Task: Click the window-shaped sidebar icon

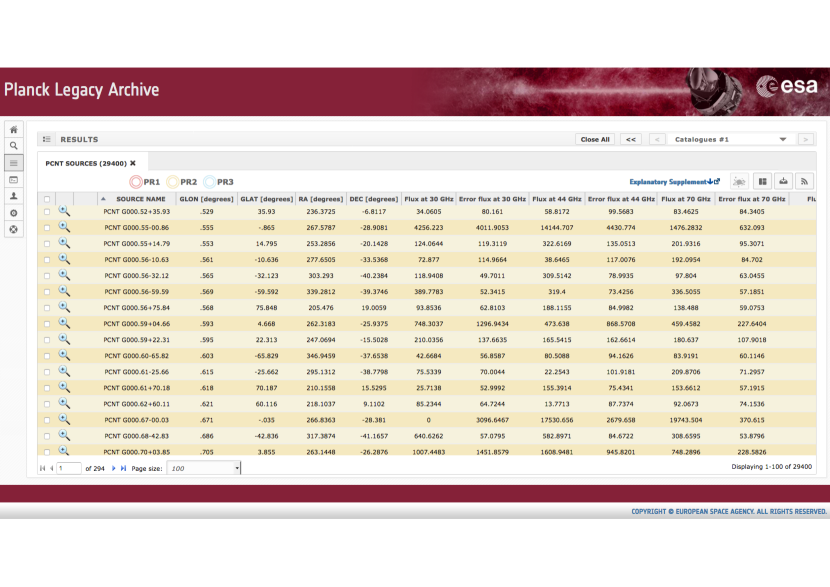Action: coord(14,179)
